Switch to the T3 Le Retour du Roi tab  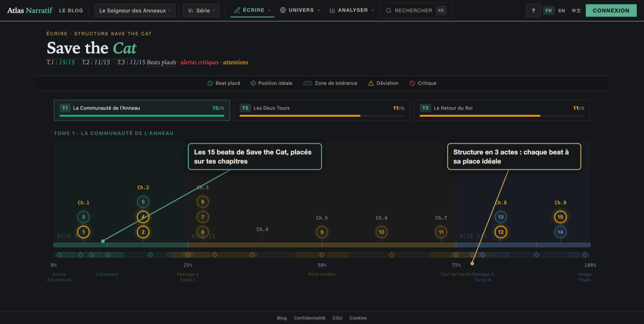pos(502,110)
